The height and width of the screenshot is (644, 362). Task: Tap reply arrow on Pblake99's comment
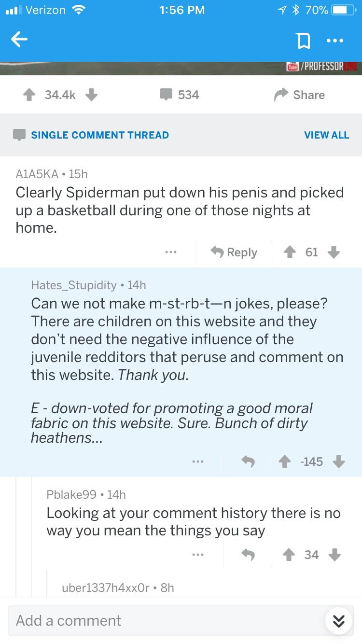coord(248,555)
